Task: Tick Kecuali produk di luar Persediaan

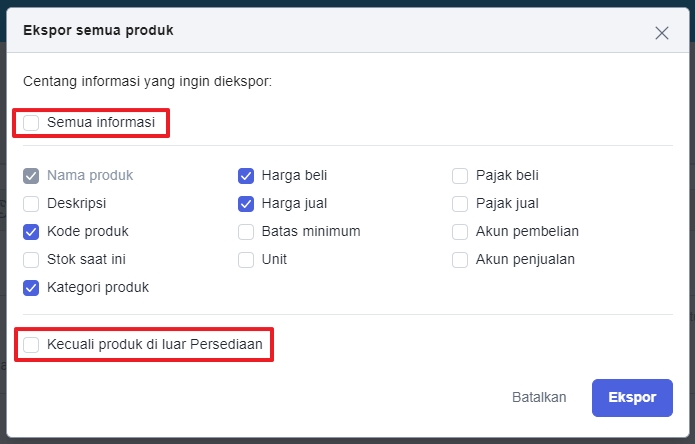Action: (32, 345)
